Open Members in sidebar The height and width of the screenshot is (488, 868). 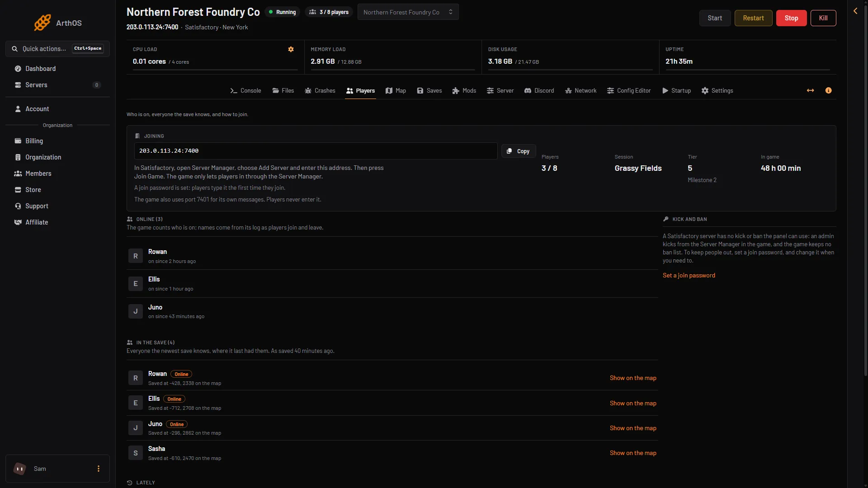click(57, 174)
